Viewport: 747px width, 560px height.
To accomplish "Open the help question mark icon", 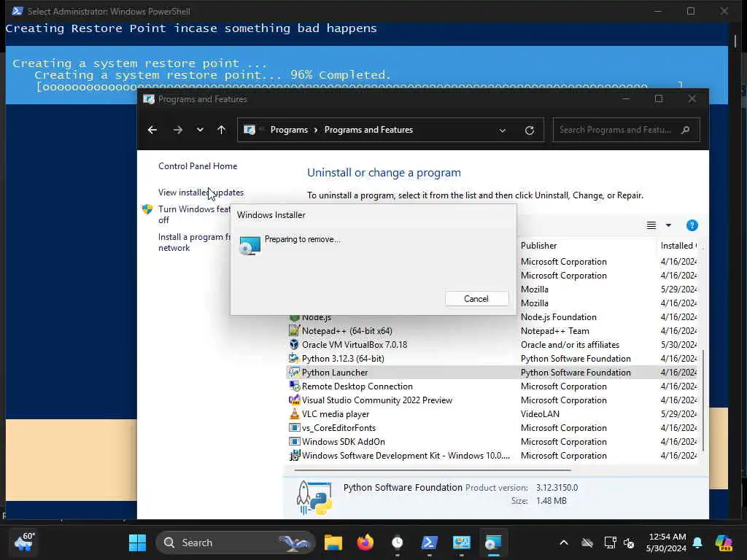I will [x=692, y=225].
